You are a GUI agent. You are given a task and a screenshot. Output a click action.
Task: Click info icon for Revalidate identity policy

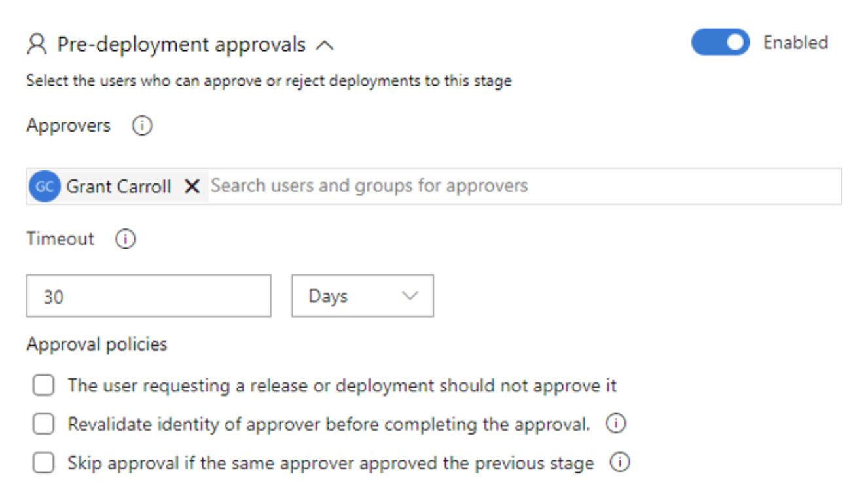click(x=616, y=424)
